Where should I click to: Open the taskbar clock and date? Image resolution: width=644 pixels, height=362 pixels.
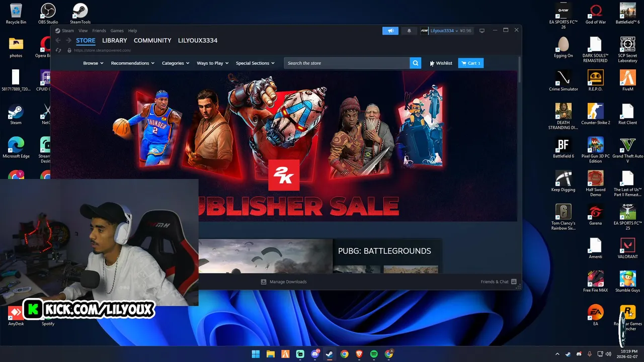[628, 354]
